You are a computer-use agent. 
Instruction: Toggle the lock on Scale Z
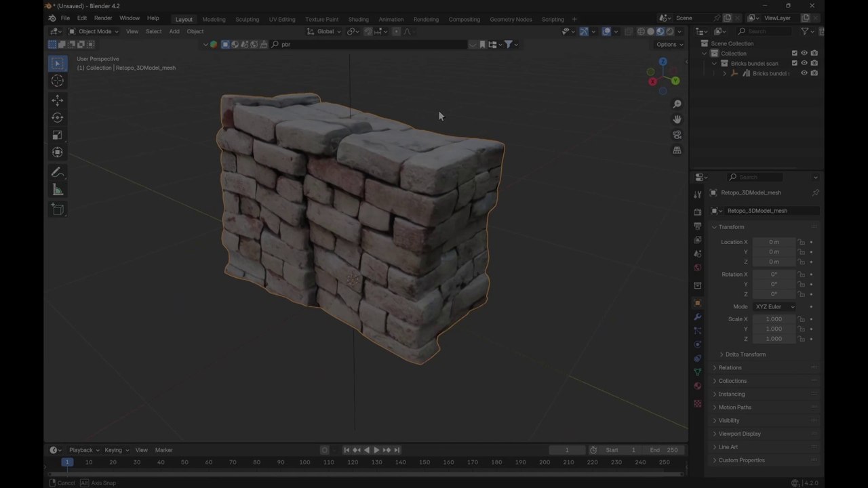pyautogui.click(x=802, y=339)
